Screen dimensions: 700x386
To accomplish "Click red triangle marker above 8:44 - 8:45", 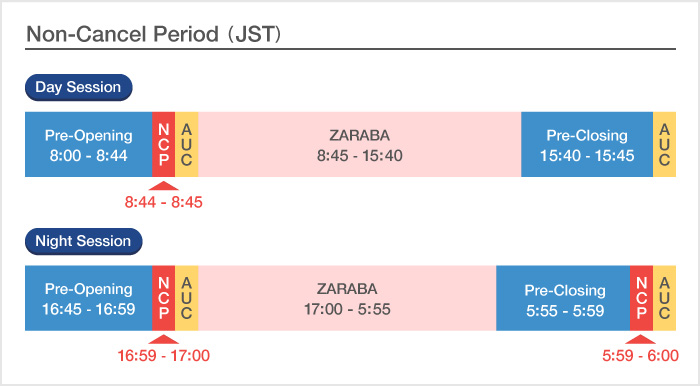I will pos(163,186).
